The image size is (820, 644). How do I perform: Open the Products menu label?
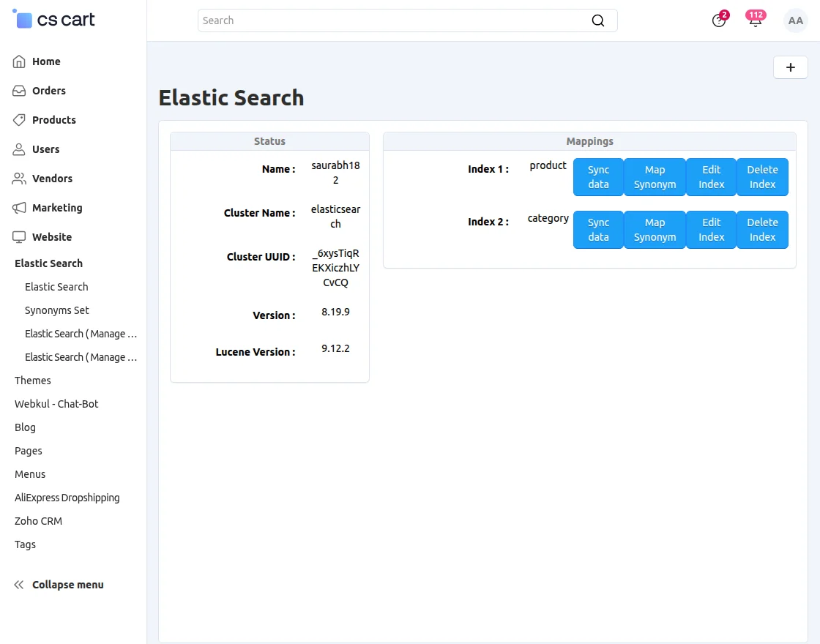coord(54,120)
